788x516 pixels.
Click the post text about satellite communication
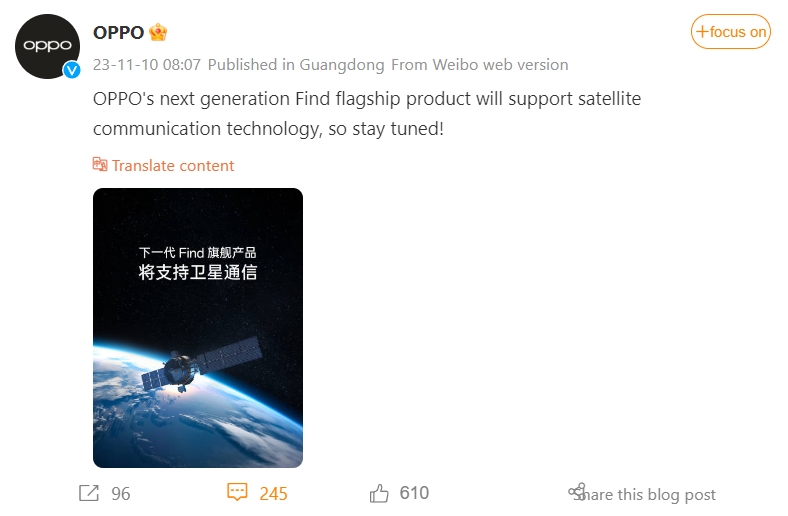click(367, 114)
